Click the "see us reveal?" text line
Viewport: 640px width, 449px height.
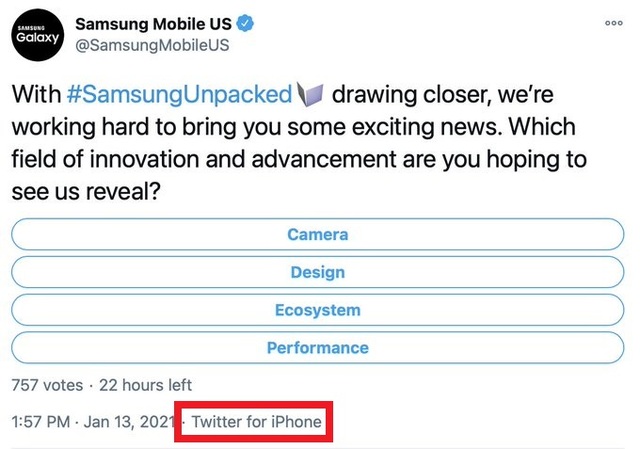(87, 193)
